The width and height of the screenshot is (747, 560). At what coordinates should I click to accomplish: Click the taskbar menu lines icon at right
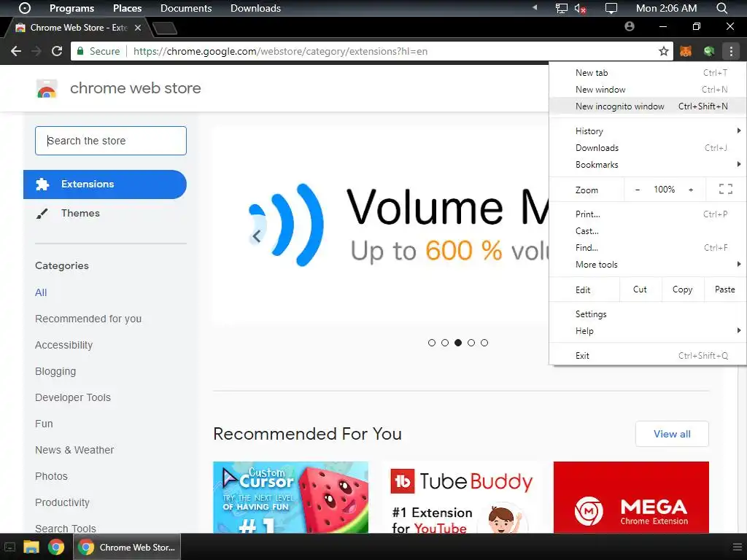[737, 547]
